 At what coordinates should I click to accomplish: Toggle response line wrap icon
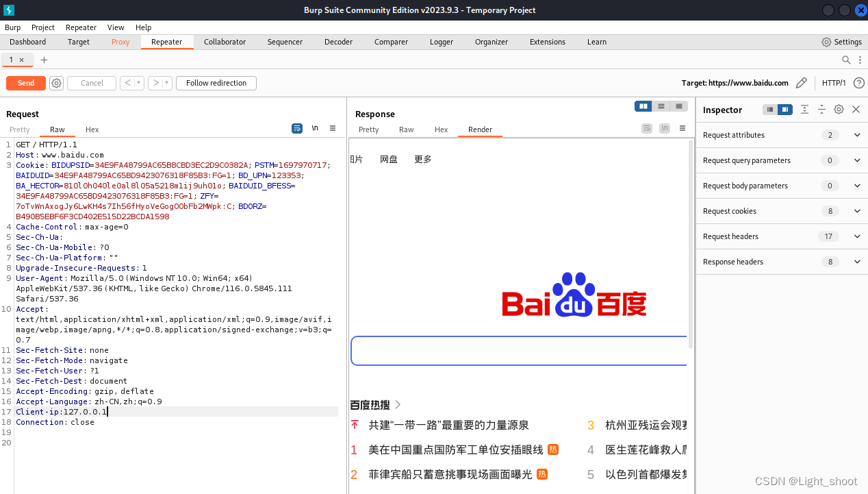(x=647, y=128)
